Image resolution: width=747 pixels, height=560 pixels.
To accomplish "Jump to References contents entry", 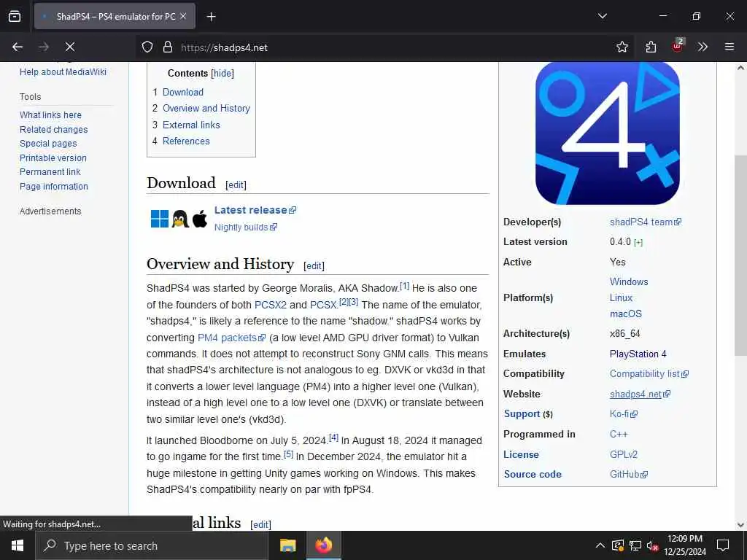I will [x=186, y=141].
